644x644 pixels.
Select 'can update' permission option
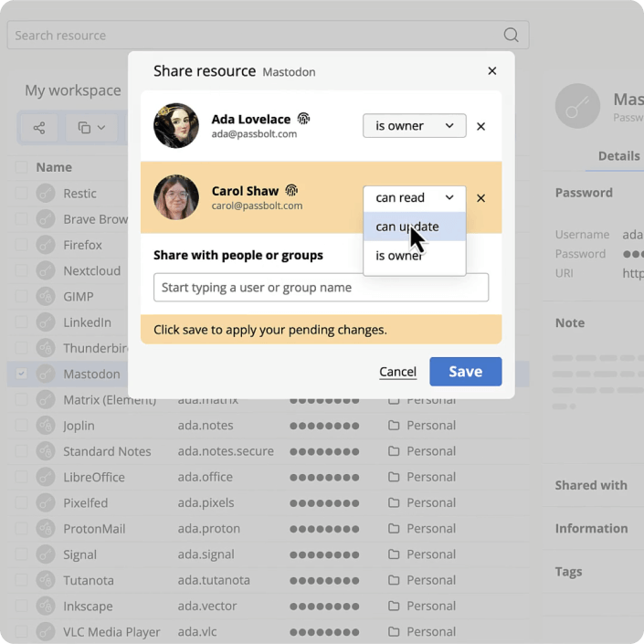(414, 227)
